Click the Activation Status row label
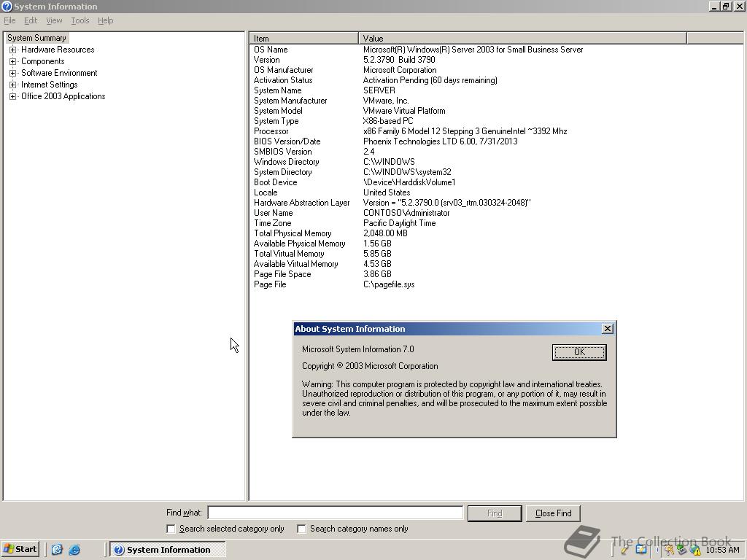The image size is (747, 560). [283, 80]
